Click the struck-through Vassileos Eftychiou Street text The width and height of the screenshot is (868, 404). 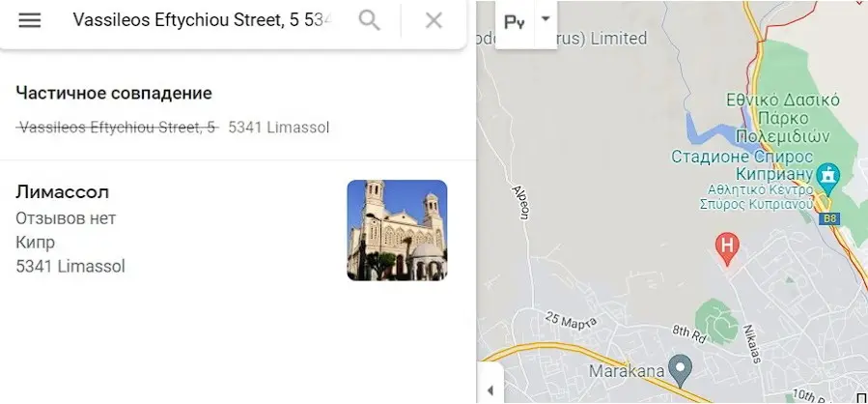click(x=118, y=128)
